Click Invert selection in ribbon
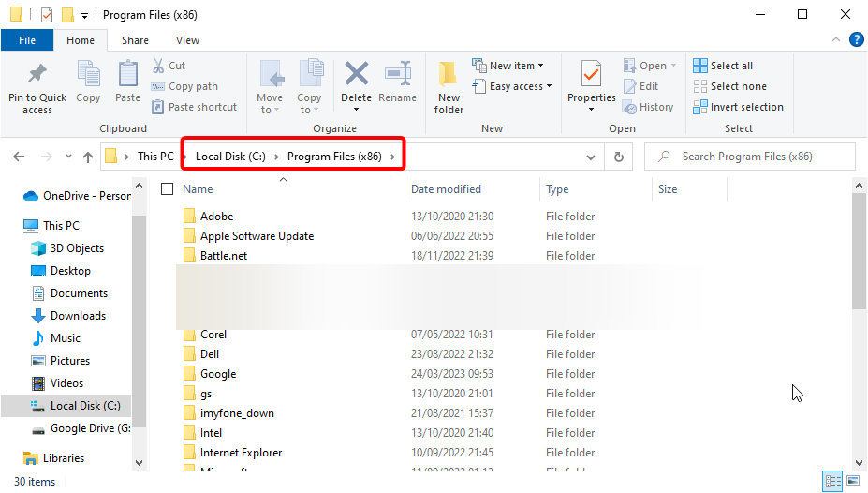The width and height of the screenshot is (868, 493). pos(739,107)
